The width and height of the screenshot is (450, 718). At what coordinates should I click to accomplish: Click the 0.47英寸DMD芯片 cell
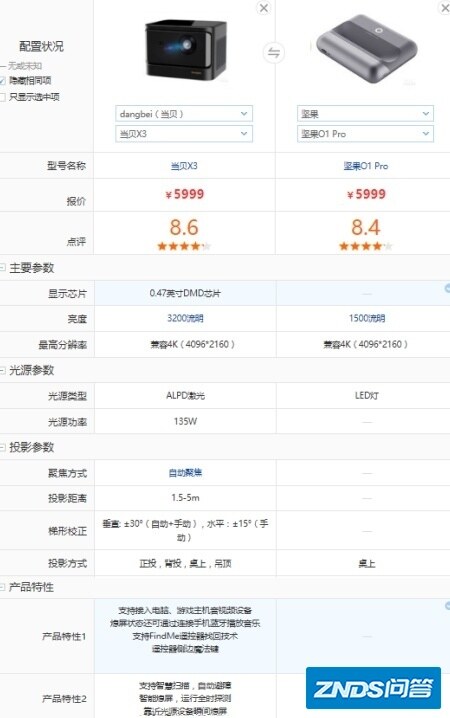185,293
